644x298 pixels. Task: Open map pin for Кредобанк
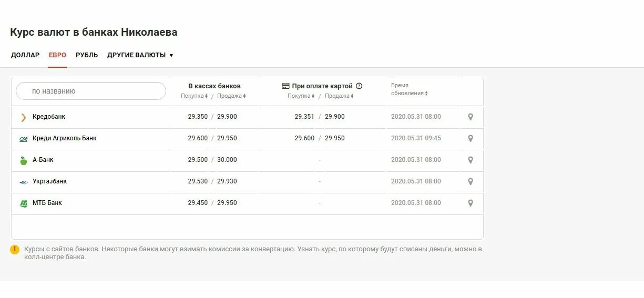click(471, 117)
